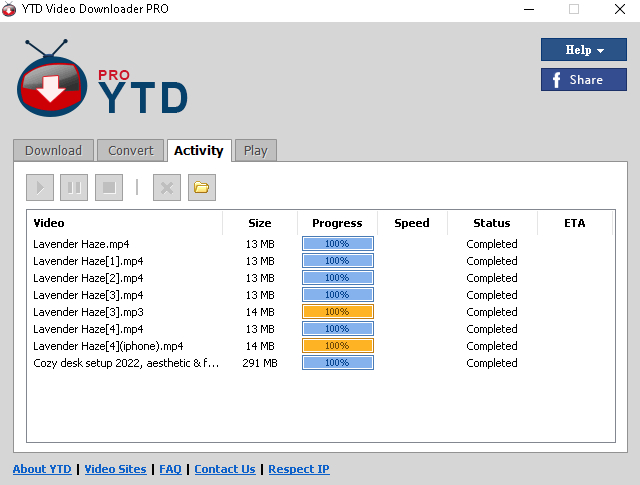
Task: Select Lavender Haze[2].mp4 in the list
Action: tap(321, 278)
